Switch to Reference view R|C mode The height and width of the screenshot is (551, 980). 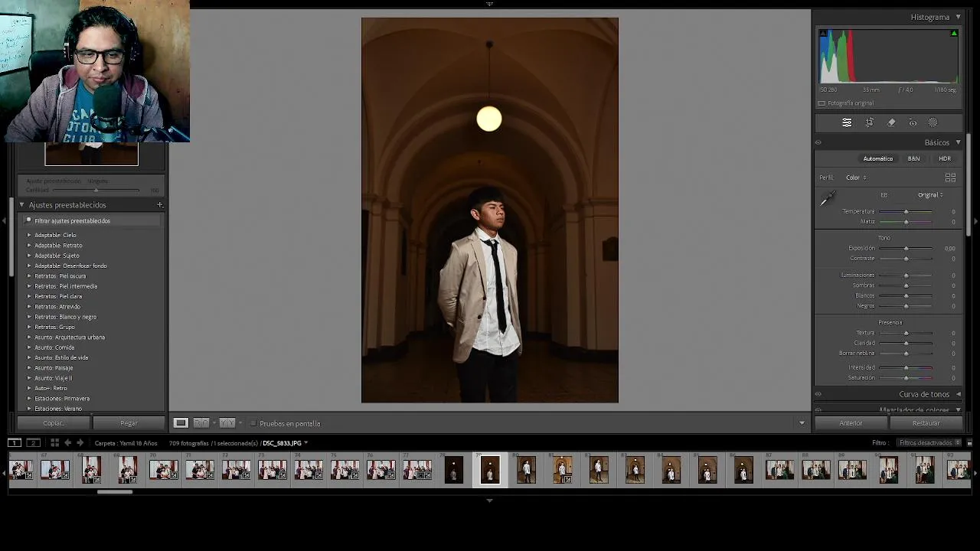201,423
